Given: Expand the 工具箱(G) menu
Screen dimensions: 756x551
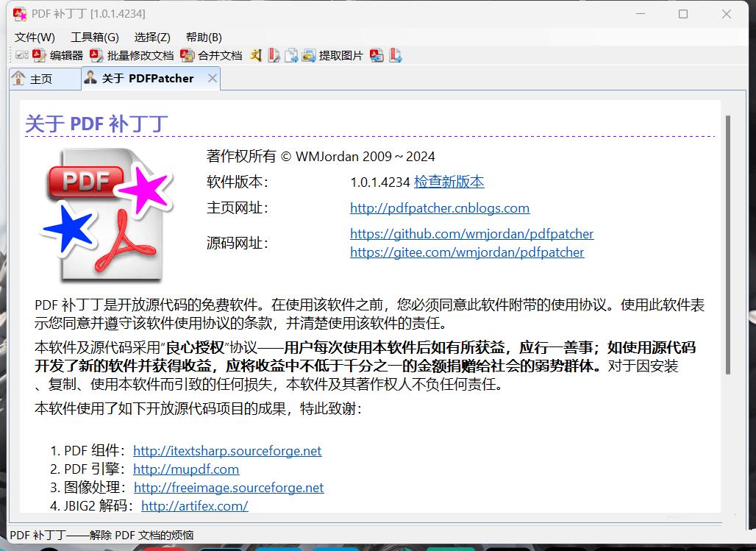Looking at the screenshot, I should point(94,37).
